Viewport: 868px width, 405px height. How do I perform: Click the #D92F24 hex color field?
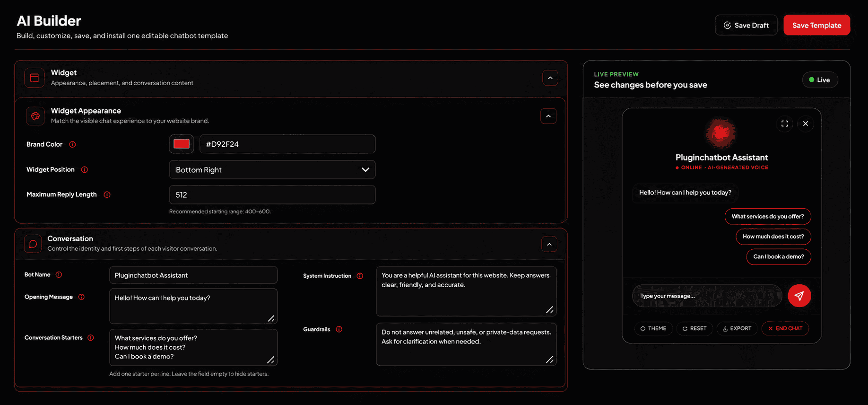pos(287,144)
